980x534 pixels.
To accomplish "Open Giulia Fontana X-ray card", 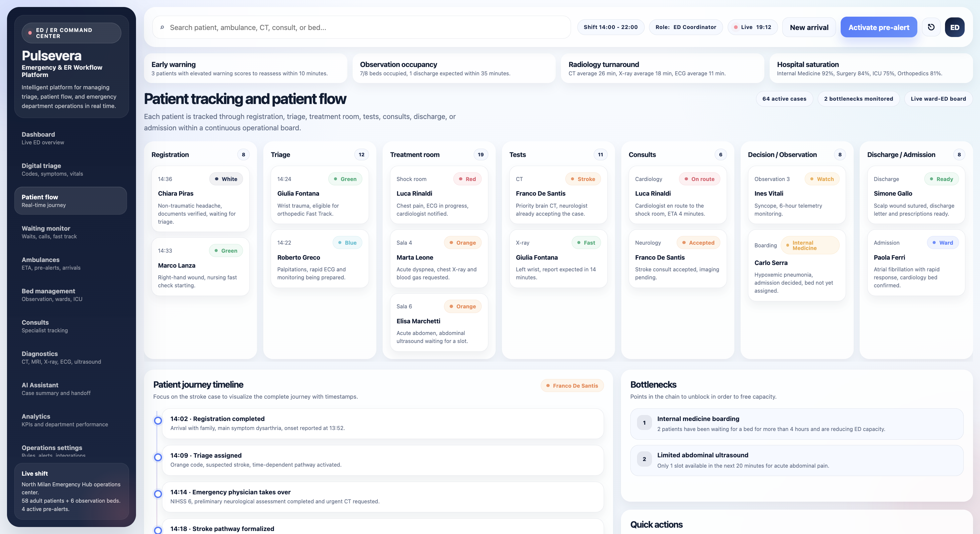I will pos(558,259).
